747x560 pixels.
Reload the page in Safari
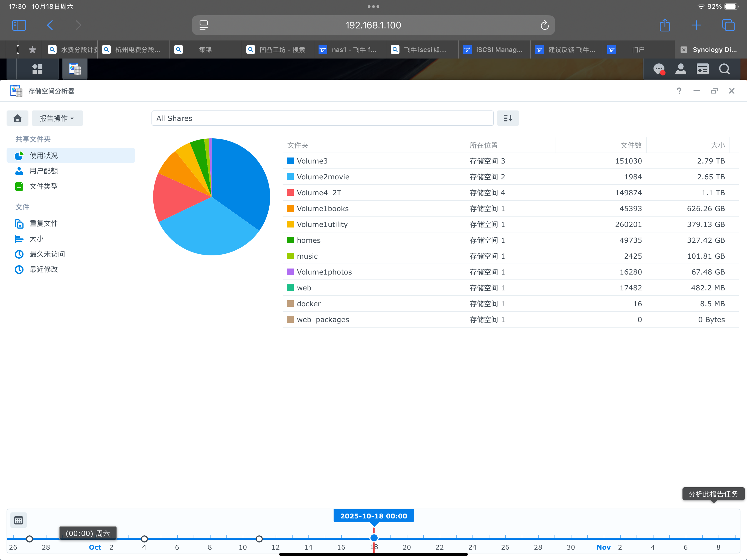click(544, 25)
